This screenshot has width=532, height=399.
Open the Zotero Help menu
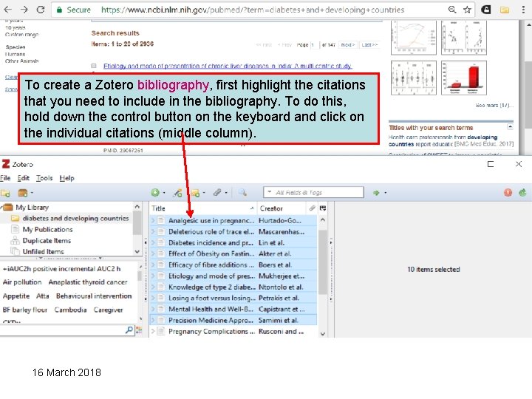(x=66, y=178)
